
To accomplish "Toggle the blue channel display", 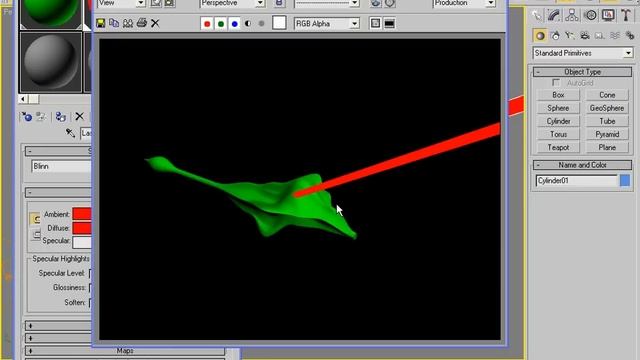I will coord(234,24).
